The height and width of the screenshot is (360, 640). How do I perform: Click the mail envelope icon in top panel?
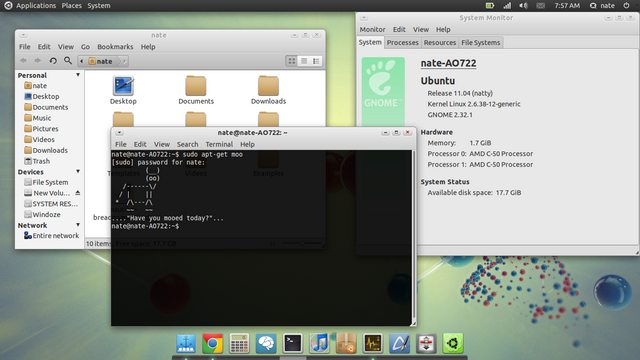point(540,5)
